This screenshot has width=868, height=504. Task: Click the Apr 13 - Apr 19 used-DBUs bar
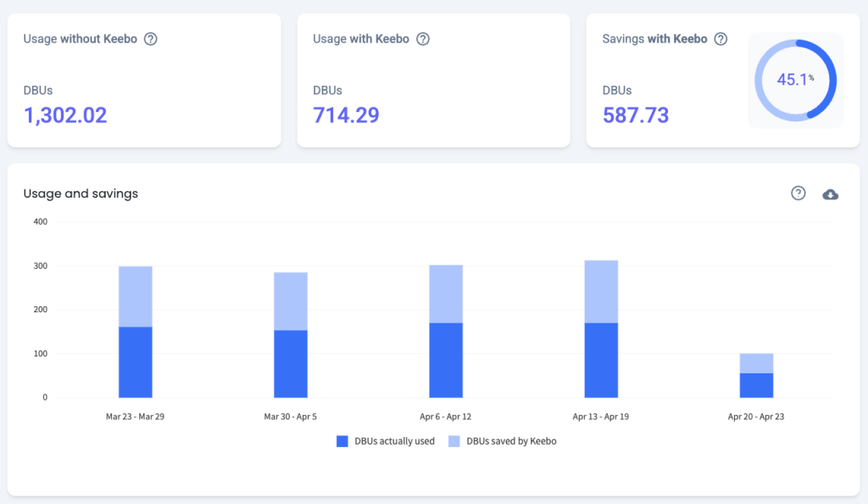point(601,361)
